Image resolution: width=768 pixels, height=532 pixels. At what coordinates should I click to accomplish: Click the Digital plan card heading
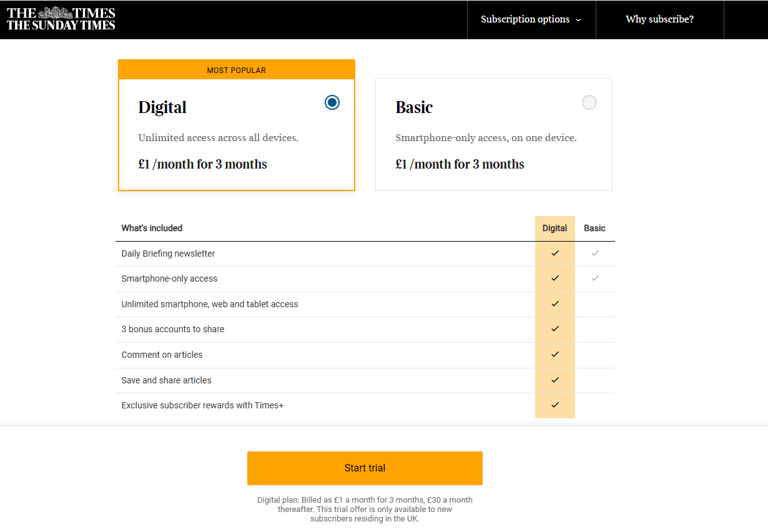[162, 107]
